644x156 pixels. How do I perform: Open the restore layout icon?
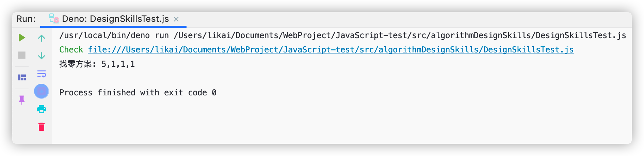22,78
